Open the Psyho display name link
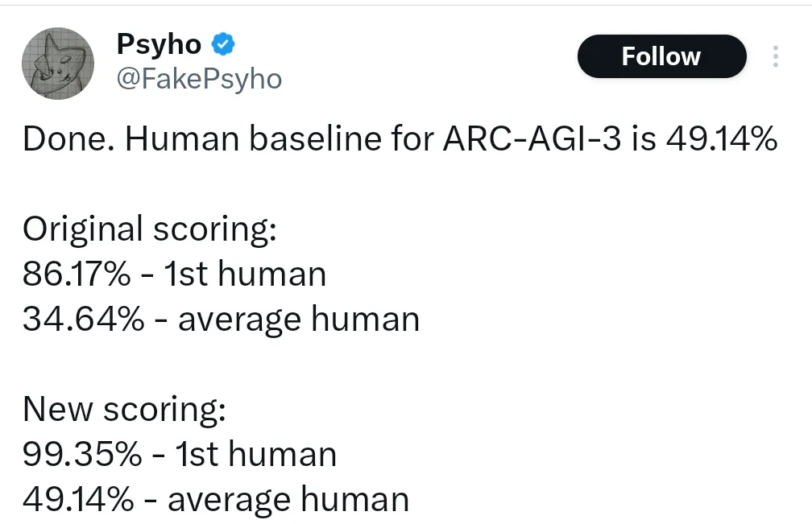Viewport: 812px width, 524px height. [159, 45]
